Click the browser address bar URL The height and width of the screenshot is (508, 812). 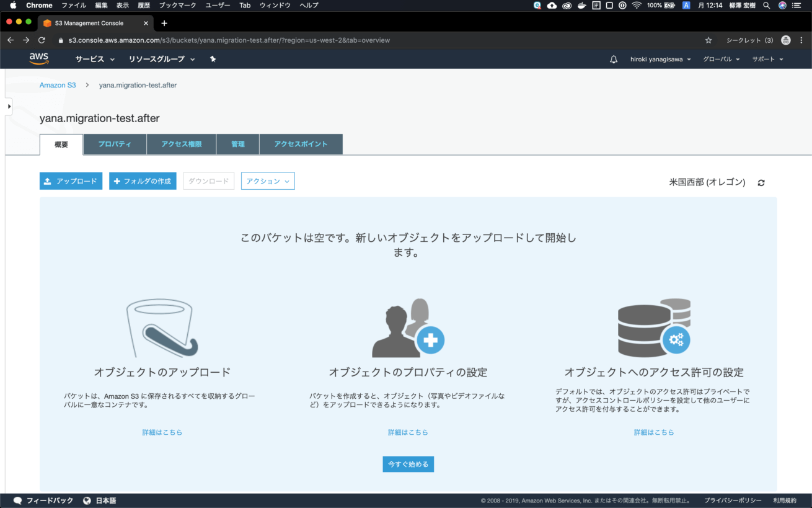coord(229,40)
